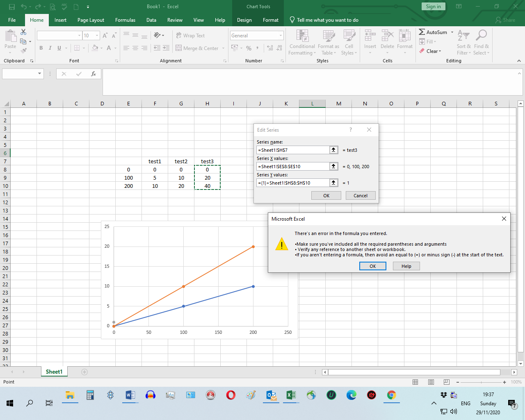Click the Insert cells icon
525x420 pixels.
[x=370, y=36]
